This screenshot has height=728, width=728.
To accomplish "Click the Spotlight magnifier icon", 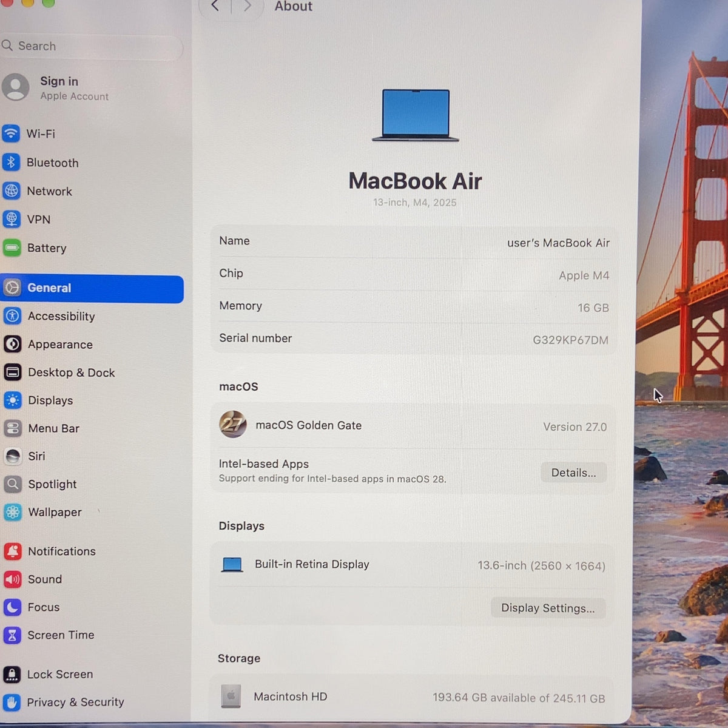I will [x=13, y=484].
